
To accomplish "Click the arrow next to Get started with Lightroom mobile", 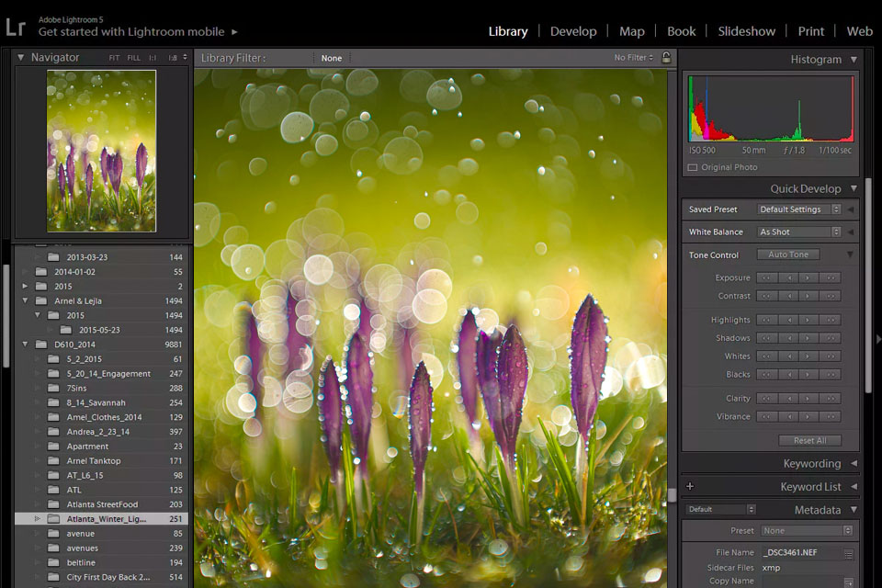I will coord(234,32).
